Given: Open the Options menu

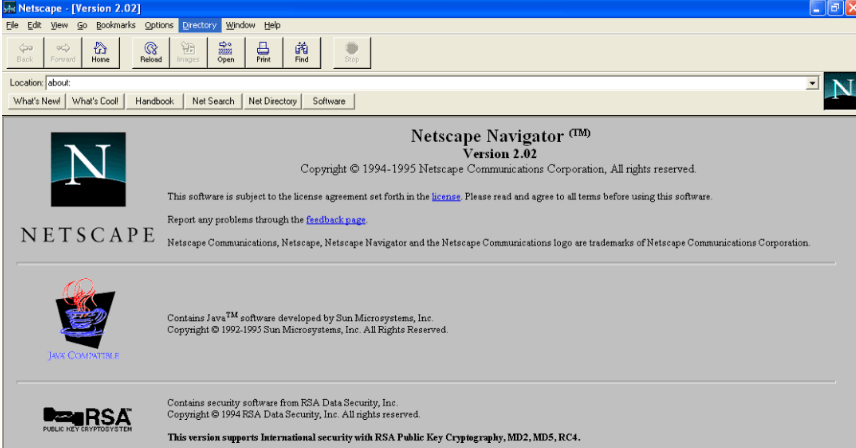Looking at the screenshot, I should point(159,25).
